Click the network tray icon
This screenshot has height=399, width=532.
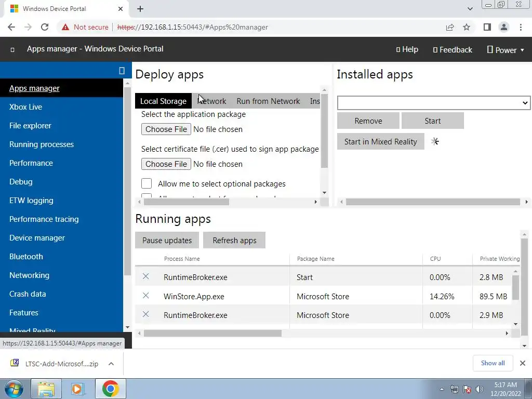[x=454, y=389]
